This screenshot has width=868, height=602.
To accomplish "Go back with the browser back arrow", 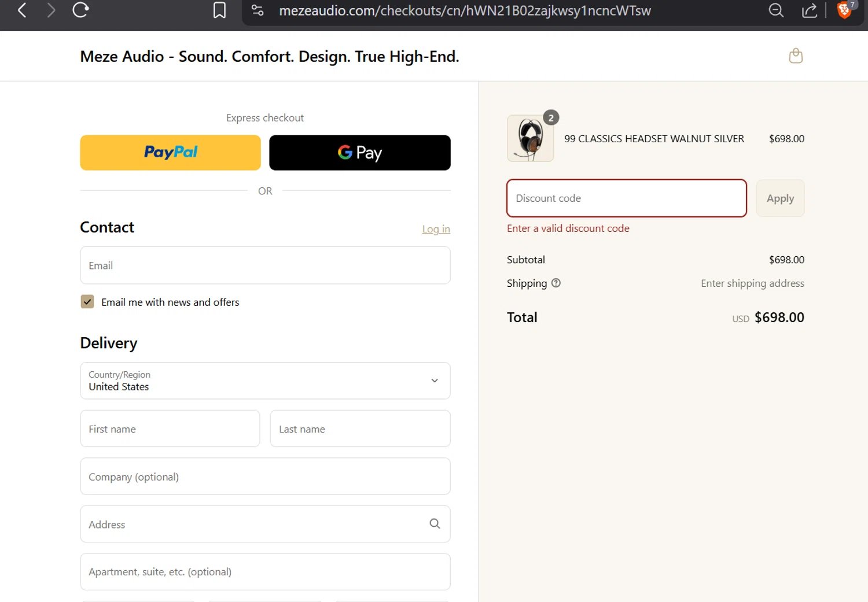I will [22, 10].
